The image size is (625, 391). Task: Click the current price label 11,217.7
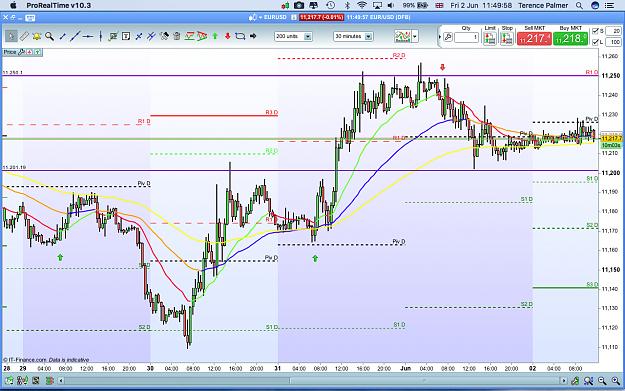click(x=611, y=138)
